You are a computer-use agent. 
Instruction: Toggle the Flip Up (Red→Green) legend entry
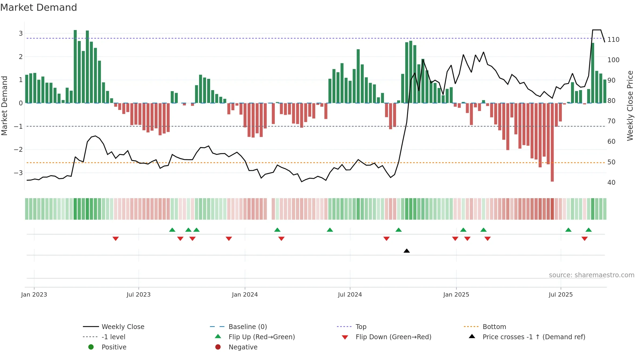click(x=255, y=337)
